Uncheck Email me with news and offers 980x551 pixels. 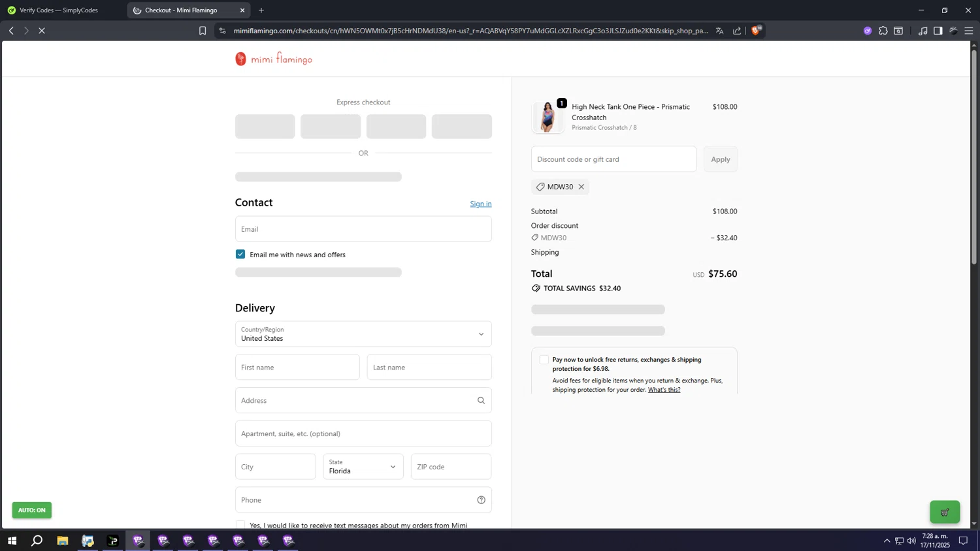[240, 254]
